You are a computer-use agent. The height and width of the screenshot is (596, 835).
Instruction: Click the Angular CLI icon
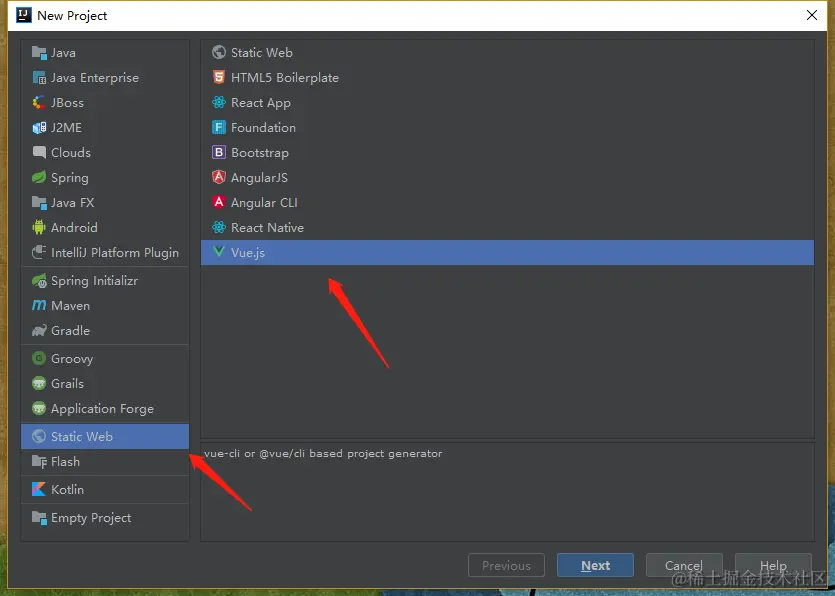pyautogui.click(x=219, y=202)
